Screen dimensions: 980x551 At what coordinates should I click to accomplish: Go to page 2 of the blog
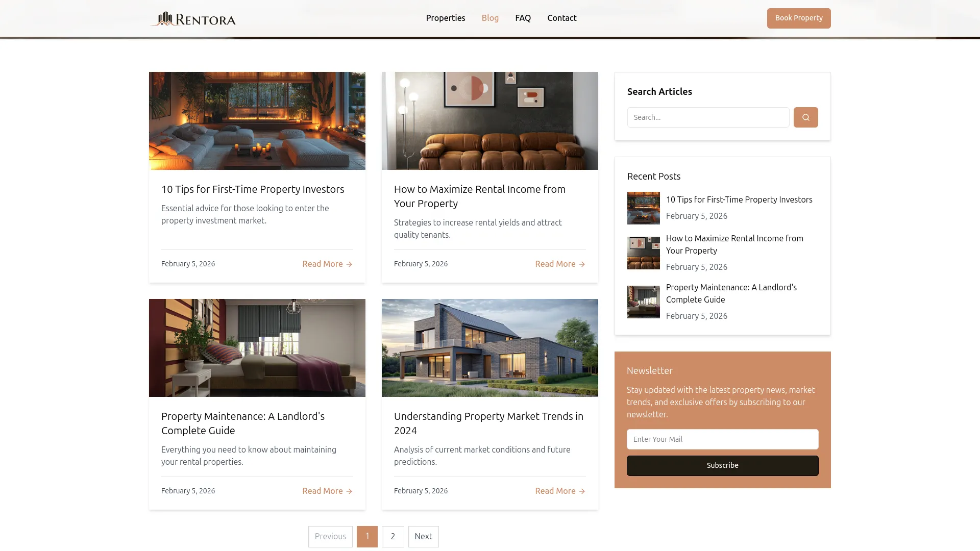393,536
